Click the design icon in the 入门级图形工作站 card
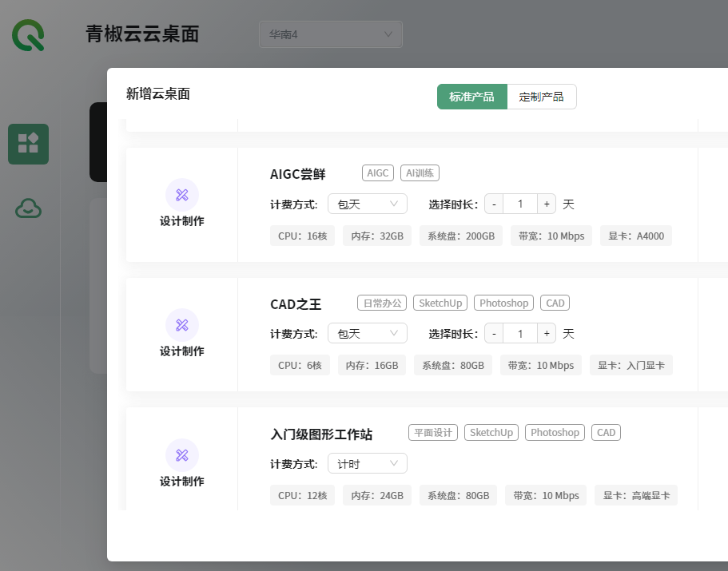This screenshot has height=571, width=728. 182,455
